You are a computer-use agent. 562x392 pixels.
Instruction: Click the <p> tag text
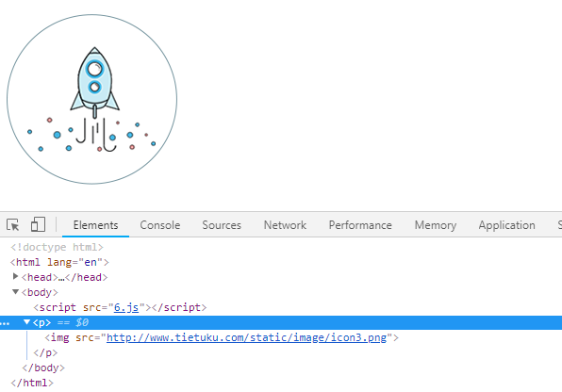click(41, 322)
